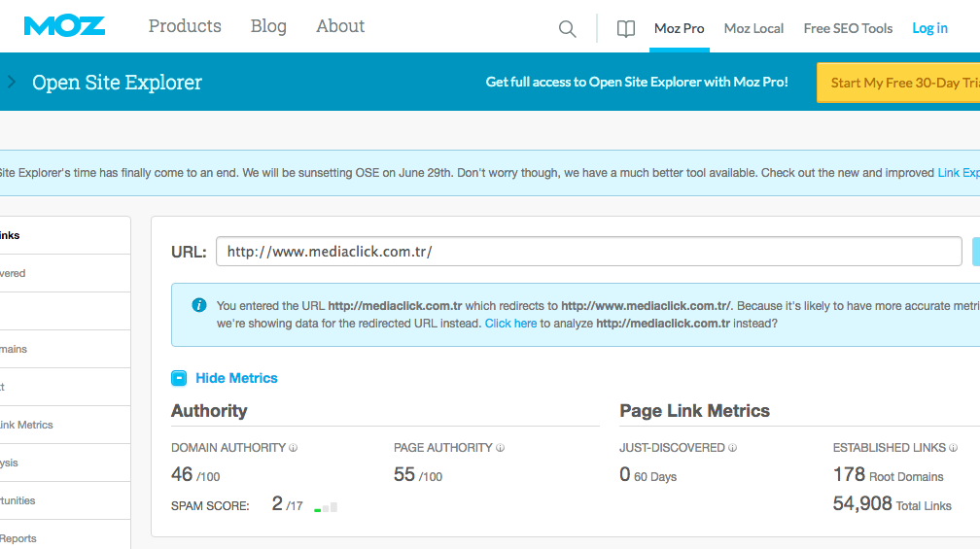Image resolution: width=980 pixels, height=549 pixels.
Task: Switch to the Moz Pro tab
Action: [679, 28]
